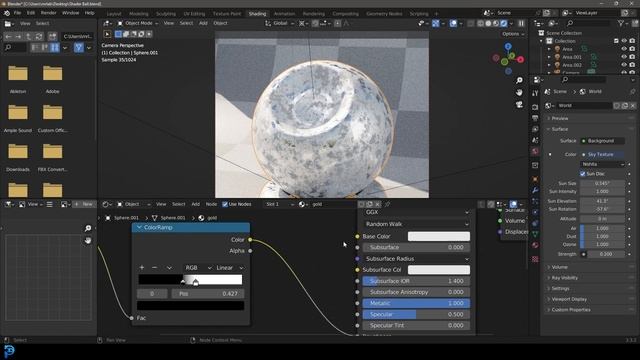Go to parent directory in file browser
Viewport: 640px width, 360px height.
coord(28,37)
